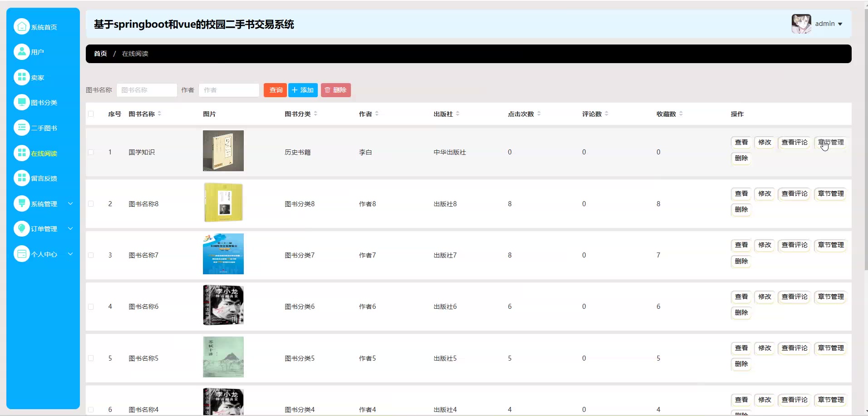Open the blue cover of 图书名称7

(x=223, y=254)
